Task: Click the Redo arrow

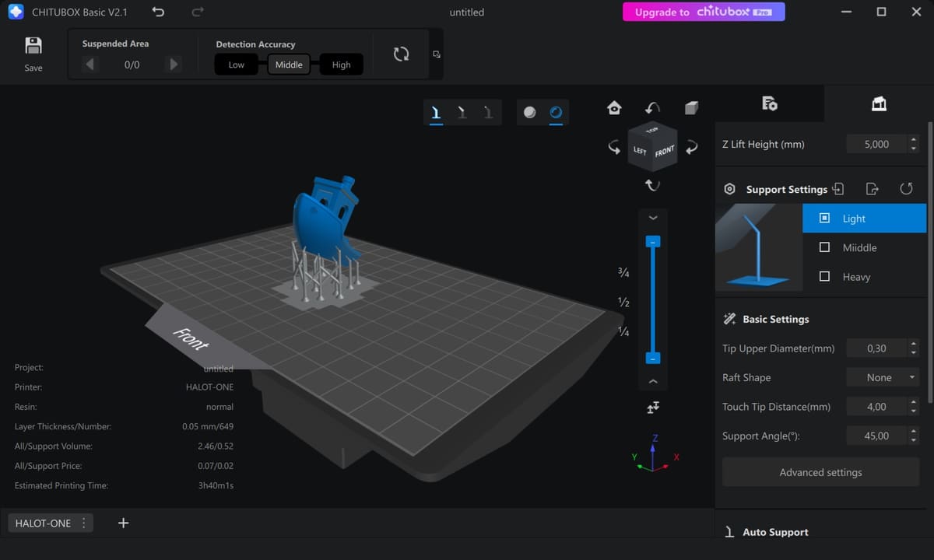Action: point(197,12)
